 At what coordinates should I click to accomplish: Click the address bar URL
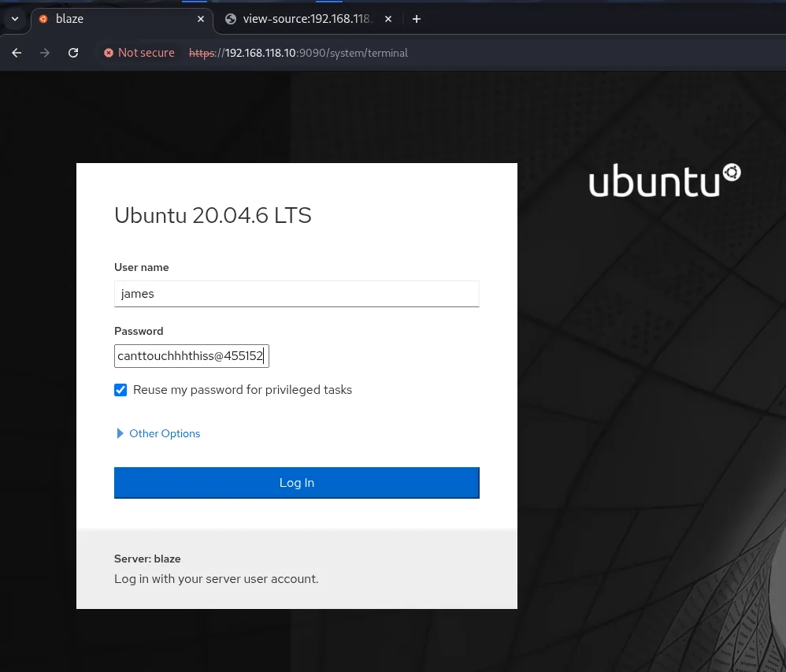pos(298,53)
